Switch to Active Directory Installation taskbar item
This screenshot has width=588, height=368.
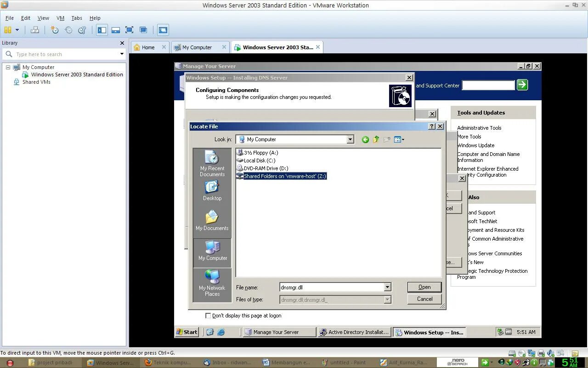coord(355,332)
